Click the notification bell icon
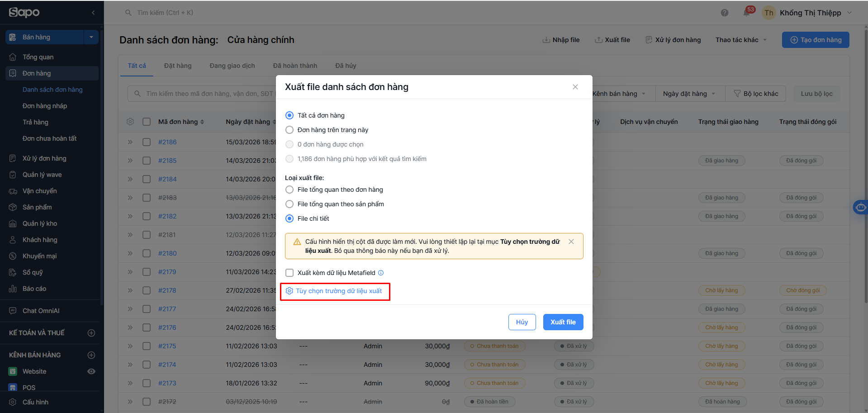868x413 pixels. pos(746,13)
